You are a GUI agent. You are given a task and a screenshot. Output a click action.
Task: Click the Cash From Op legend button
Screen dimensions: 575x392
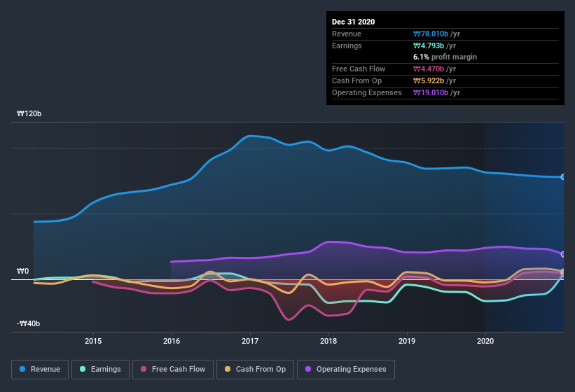point(254,369)
